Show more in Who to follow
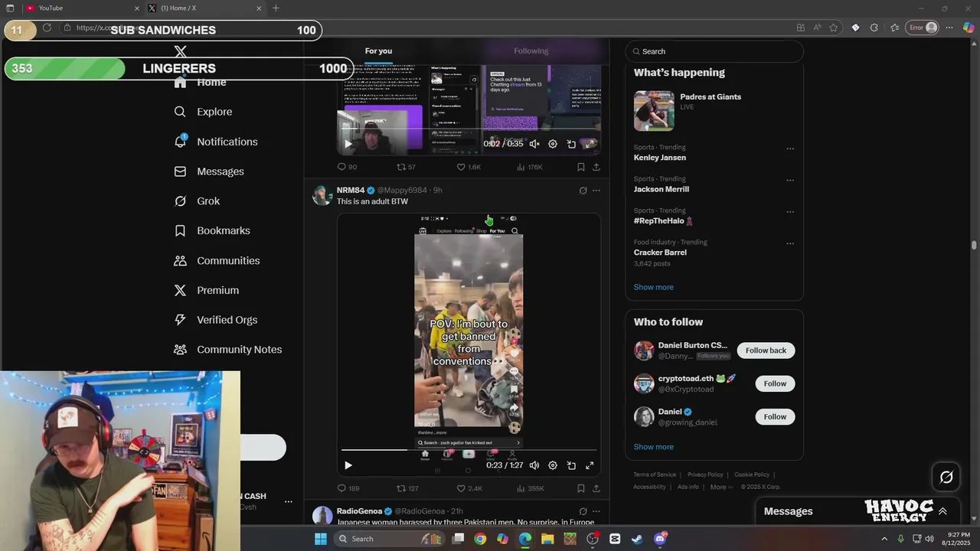 pyautogui.click(x=653, y=447)
